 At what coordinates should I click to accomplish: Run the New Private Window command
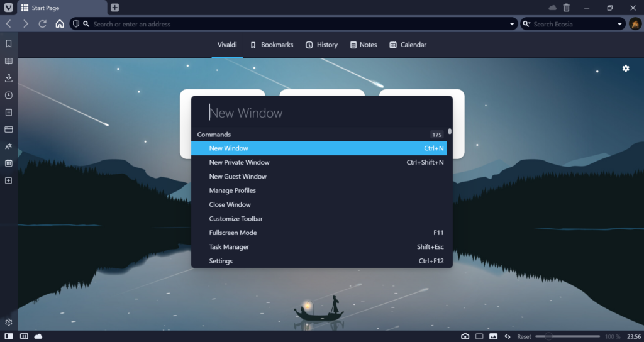(319, 162)
